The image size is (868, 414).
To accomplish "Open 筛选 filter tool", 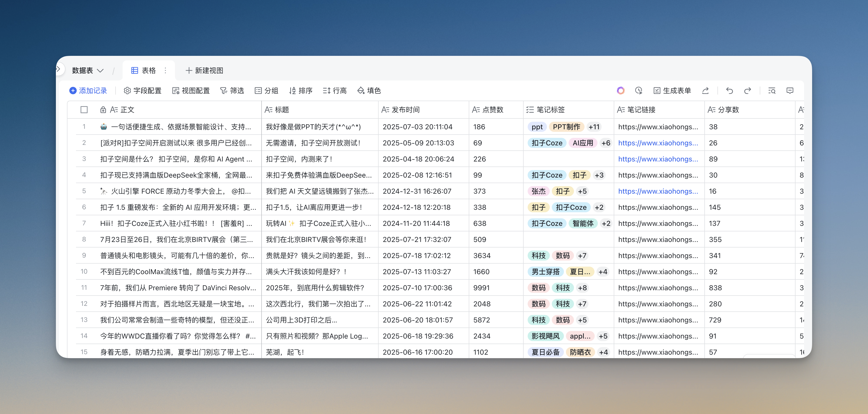I will (x=232, y=91).
